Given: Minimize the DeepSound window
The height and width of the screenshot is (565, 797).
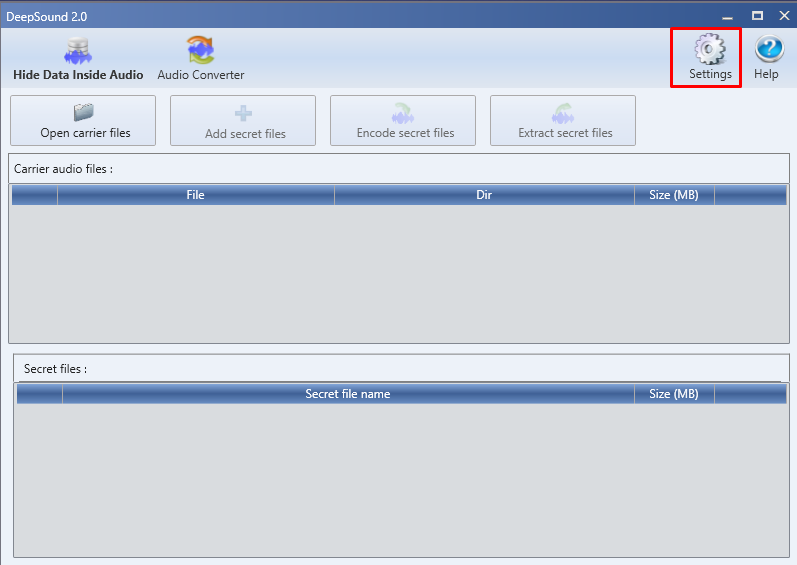Looking at the screenshot, I should tap(727, 16).
